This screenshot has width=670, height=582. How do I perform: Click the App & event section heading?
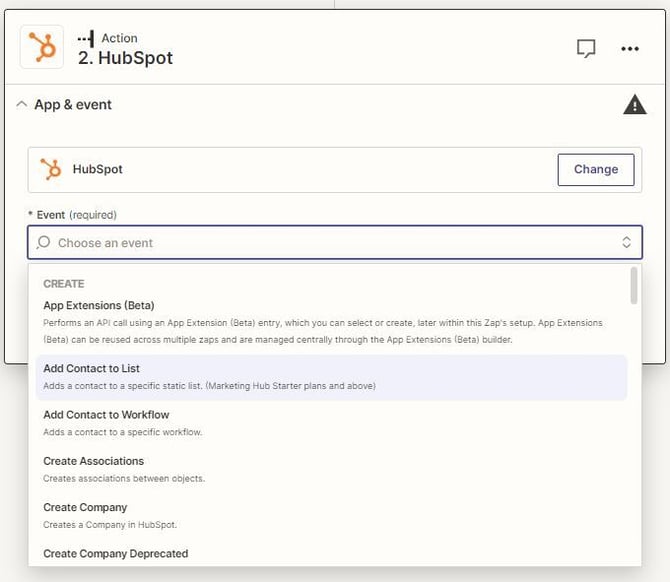[73, 104]
